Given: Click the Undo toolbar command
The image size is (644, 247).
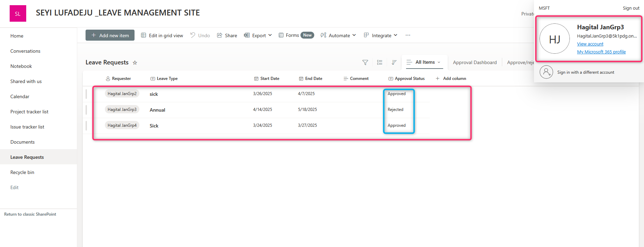Looking at the screenshot, I should tap(200, 35).
